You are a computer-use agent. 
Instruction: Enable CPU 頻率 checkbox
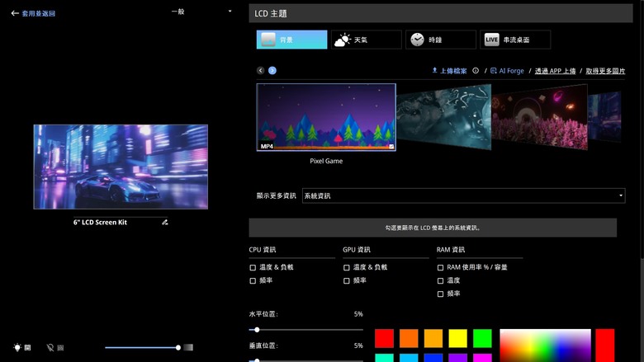(253, 281)
